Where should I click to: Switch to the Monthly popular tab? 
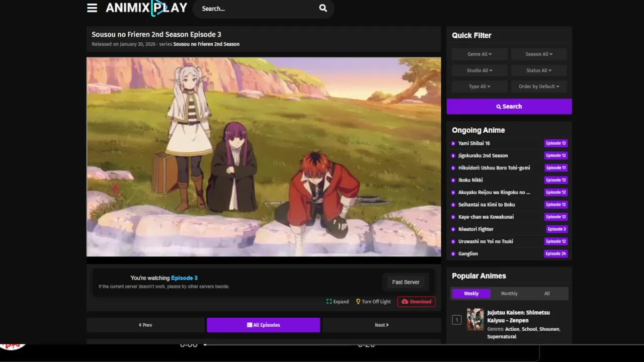tap(509, 294)
